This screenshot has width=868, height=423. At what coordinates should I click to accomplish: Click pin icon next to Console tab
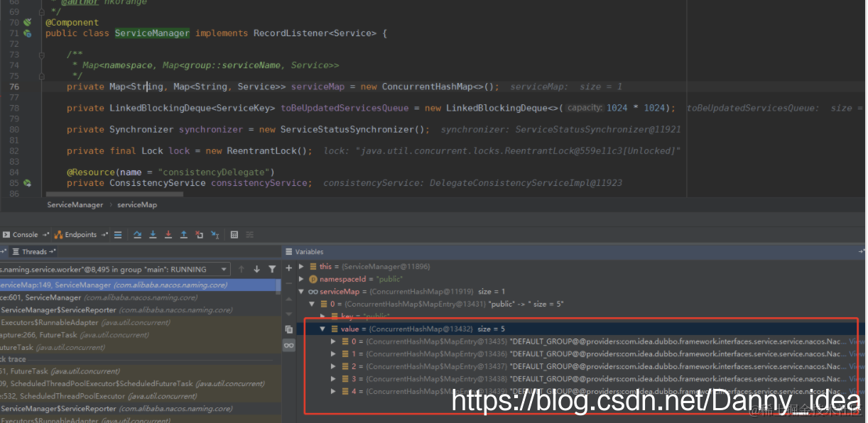click(x=45, y=235)
